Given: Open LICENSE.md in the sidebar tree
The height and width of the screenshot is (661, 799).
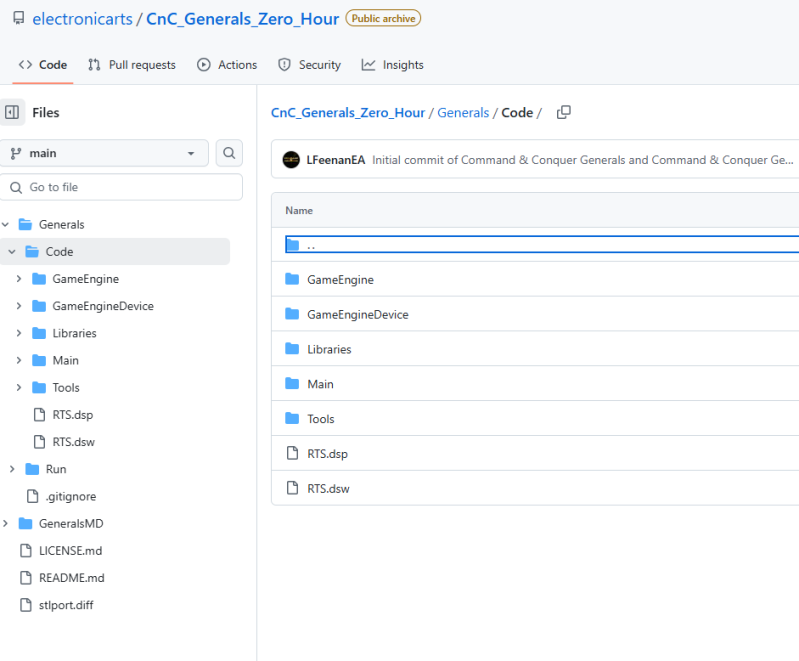Looking at the screenshot, I should 71,550.
